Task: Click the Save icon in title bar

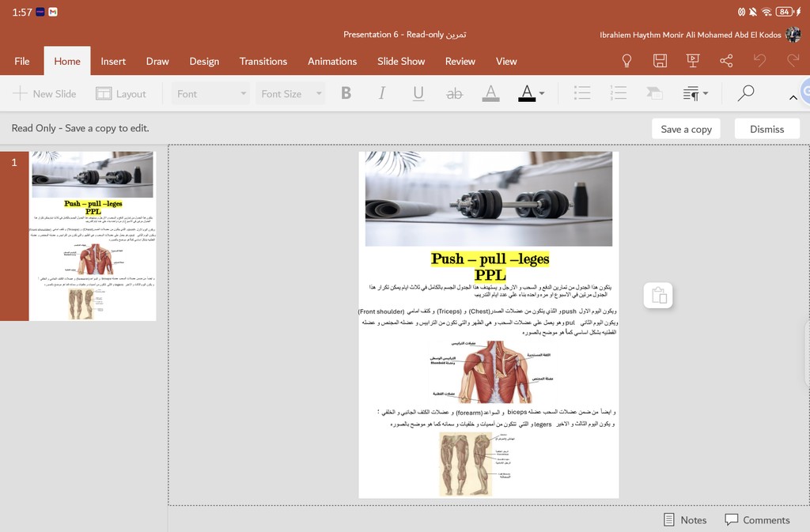Action: (660, 61)
